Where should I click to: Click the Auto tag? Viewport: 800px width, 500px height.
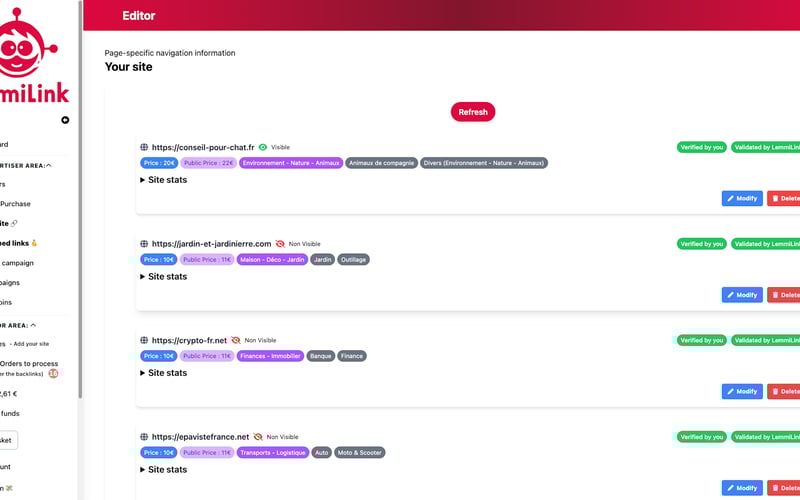(x=321, y=453)
